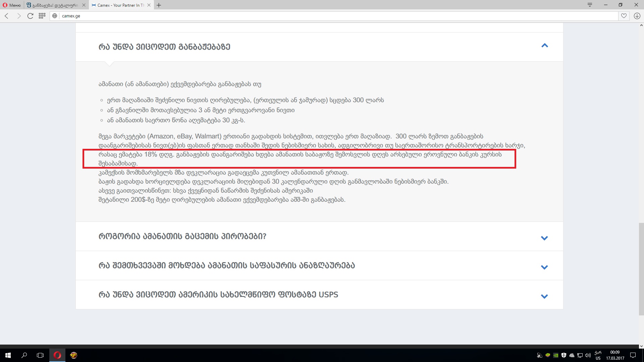Open the Speed Dial grid icon

click(42, 16)
